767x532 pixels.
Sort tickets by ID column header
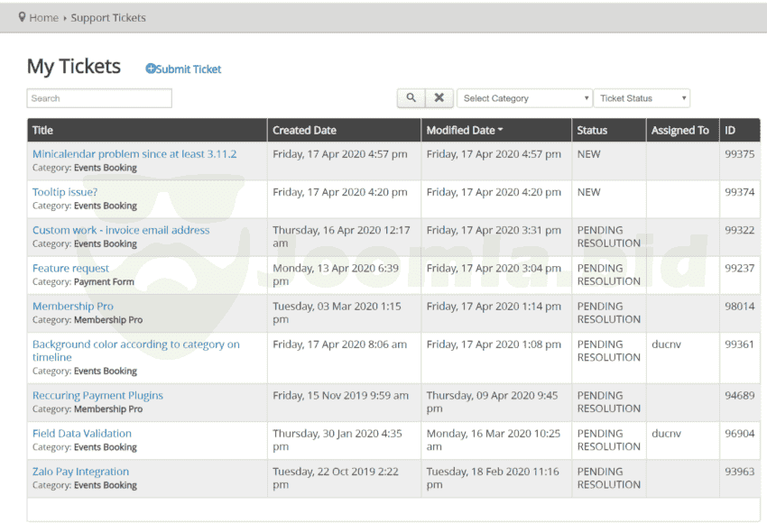point(730,131)
